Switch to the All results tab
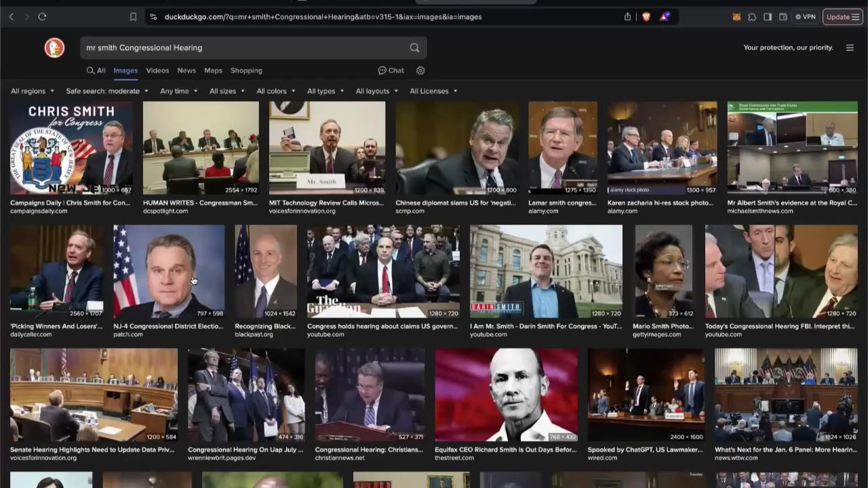The height and width of the screenshot is (488, 868). (96, 70)
